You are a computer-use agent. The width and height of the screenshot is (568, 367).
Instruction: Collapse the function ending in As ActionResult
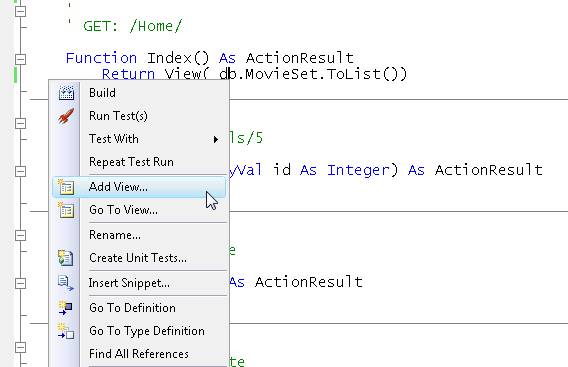pos(21,283)
